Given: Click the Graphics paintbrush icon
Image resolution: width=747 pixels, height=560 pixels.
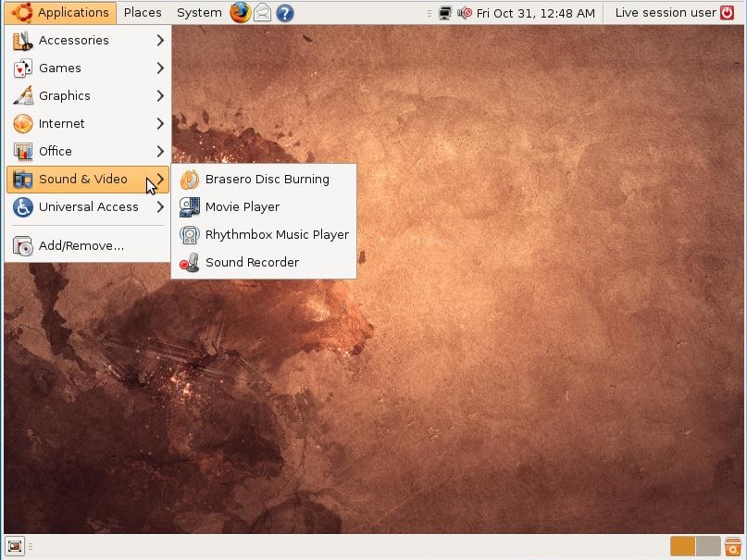Looking at the screenshot, I should click(23, 95).
